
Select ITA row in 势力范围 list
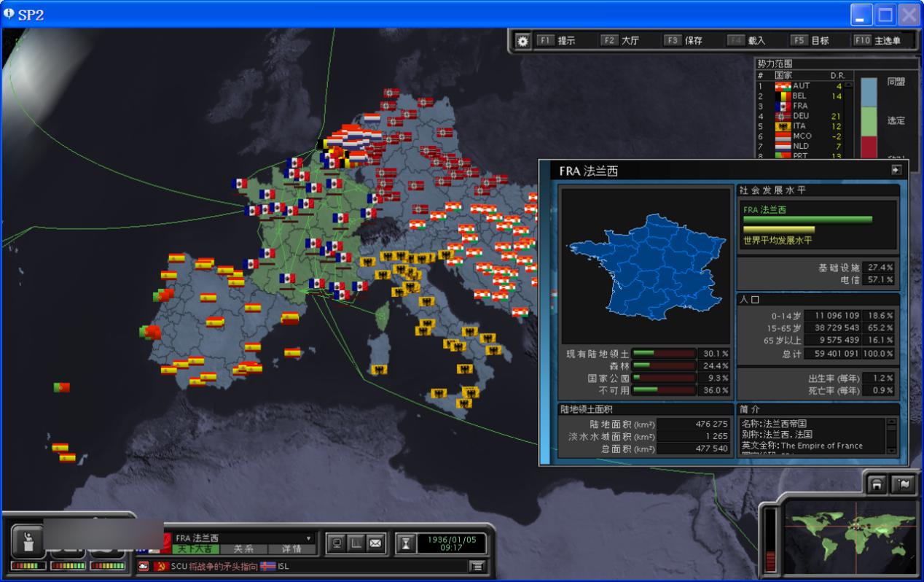[799, 126]
